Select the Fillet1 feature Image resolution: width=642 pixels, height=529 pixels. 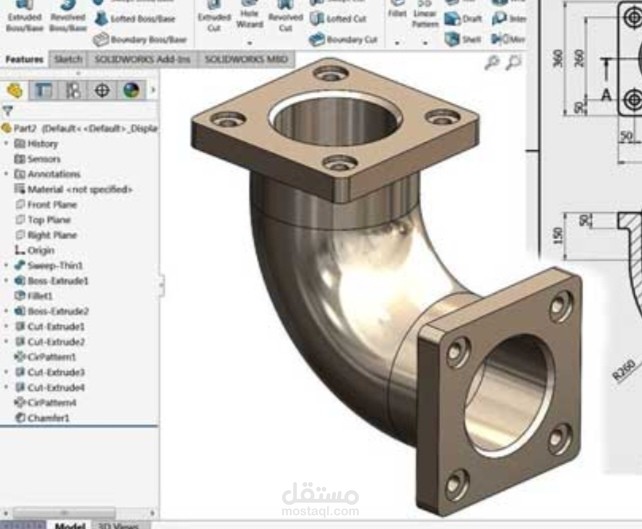pyautogui.click(x=34, y=296)
